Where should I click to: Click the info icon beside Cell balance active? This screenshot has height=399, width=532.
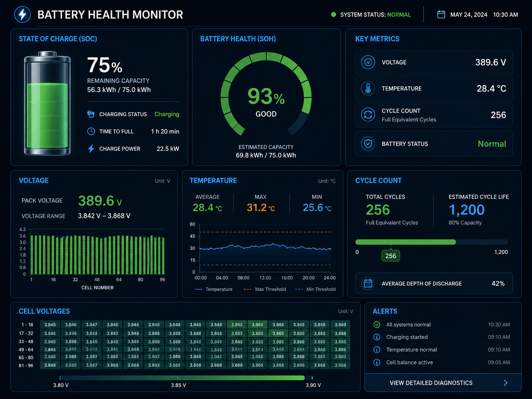377,362
